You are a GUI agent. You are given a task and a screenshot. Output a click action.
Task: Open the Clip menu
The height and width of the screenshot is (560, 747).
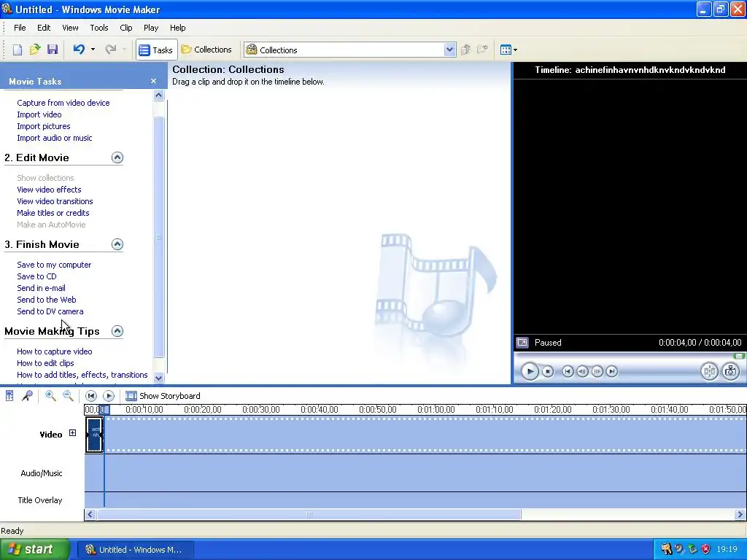pyautogui.click(x=126, y=28)
